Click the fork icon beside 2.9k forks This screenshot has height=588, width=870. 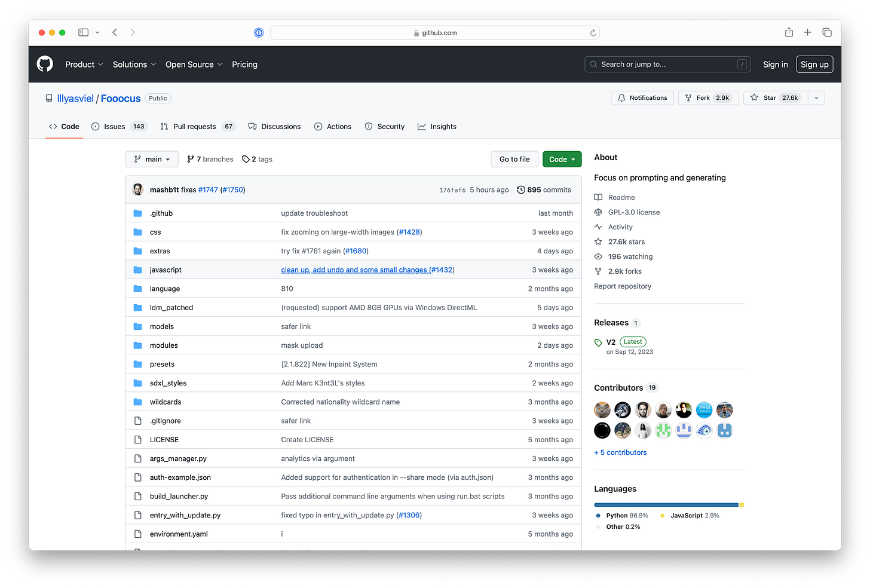tap(598, 271)
